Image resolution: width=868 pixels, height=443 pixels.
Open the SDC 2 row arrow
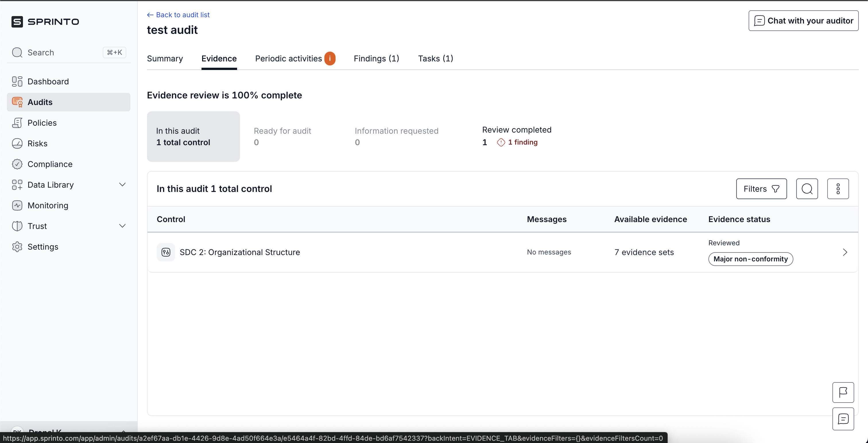point(844,252)
